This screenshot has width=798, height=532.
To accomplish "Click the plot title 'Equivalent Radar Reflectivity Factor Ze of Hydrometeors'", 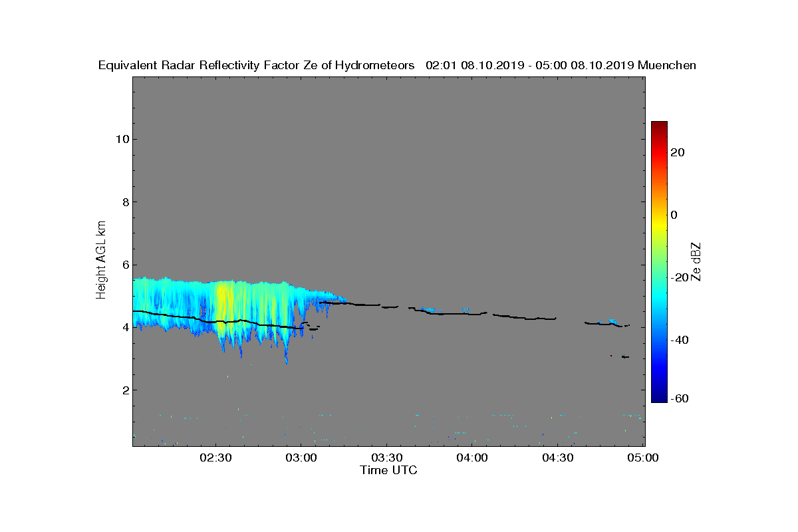I will click(x=257, y=65).
